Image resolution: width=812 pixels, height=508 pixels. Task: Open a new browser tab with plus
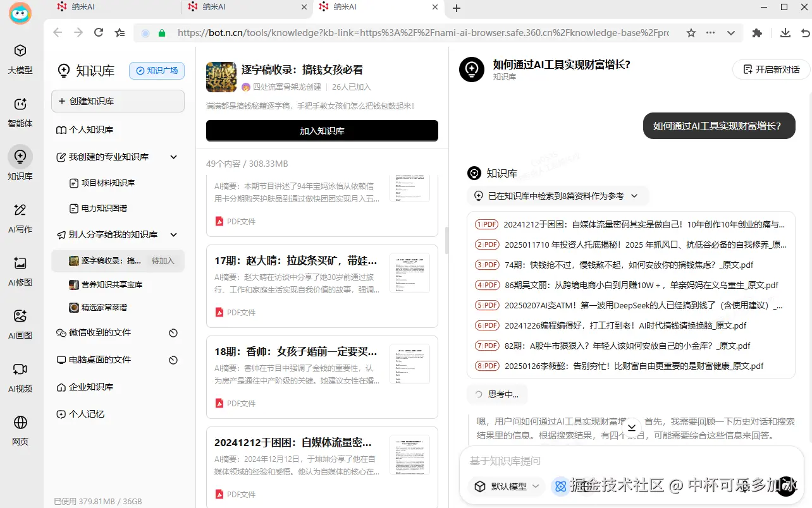click(457, 8)
